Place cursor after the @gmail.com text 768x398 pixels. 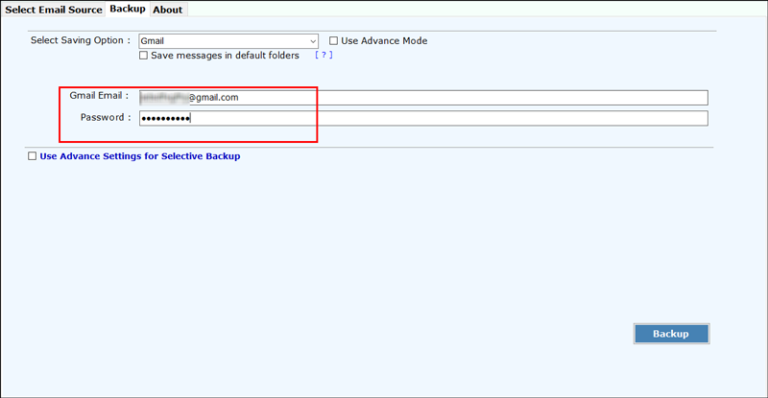point(240,97)
